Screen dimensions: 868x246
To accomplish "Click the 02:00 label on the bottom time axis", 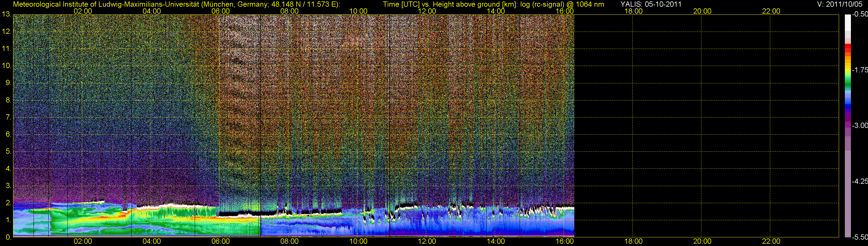I will pos(83,241).
